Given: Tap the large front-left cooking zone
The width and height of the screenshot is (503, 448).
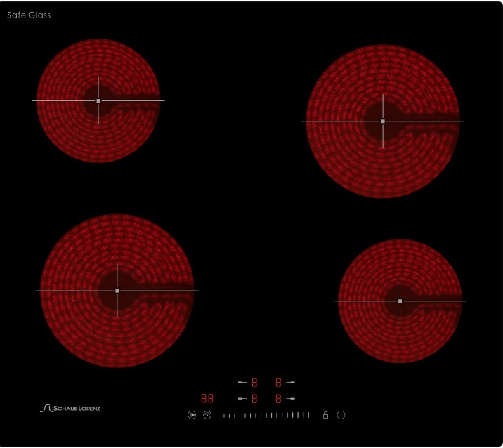Looking at the screenshot, I should click(117, 291).
